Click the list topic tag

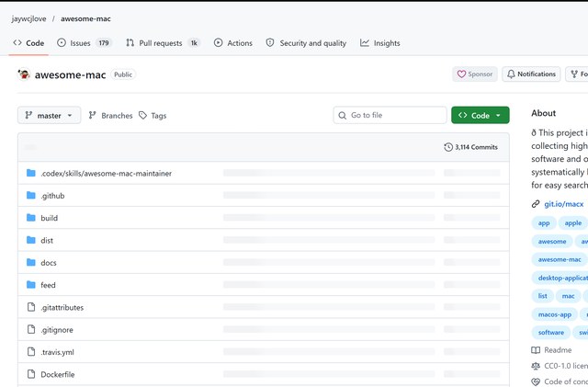click(542, 296)
